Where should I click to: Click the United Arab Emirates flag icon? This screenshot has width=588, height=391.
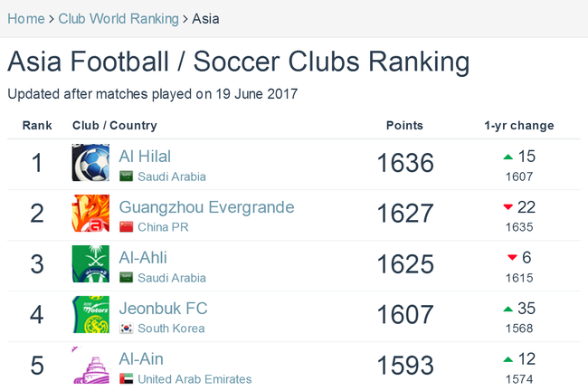point(127,379)
